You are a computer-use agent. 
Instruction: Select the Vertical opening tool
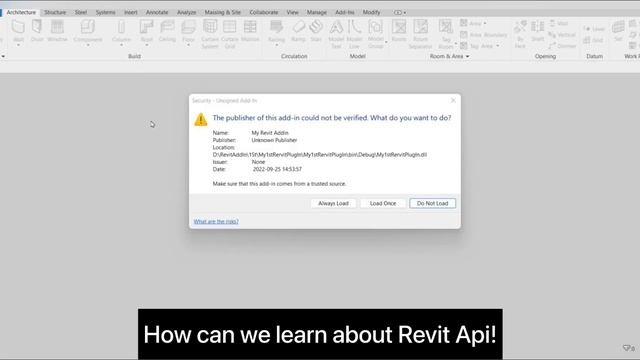[x=562, y=35]
